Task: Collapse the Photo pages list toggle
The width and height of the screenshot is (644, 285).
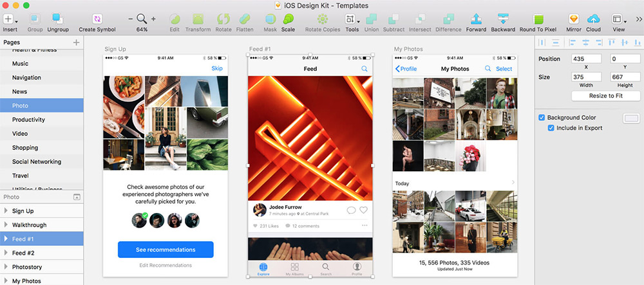Action: click(x=77, y=198)
